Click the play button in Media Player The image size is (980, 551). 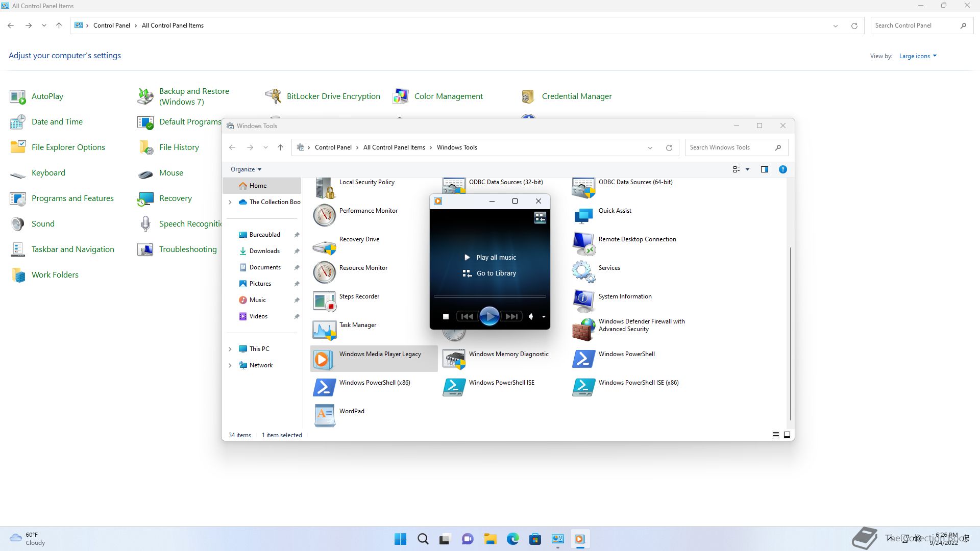pyautogui.click(x=489, y=316)
